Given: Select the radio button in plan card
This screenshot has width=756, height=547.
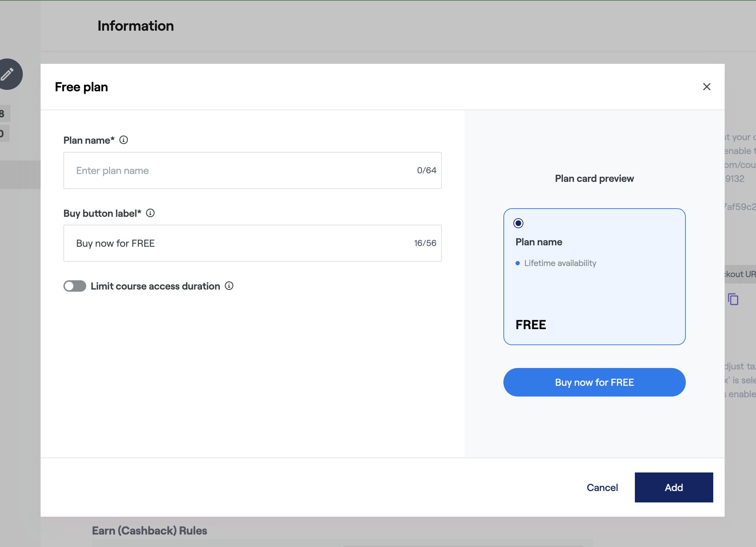Looking at the screenshot, I should [x=518, y=223].
